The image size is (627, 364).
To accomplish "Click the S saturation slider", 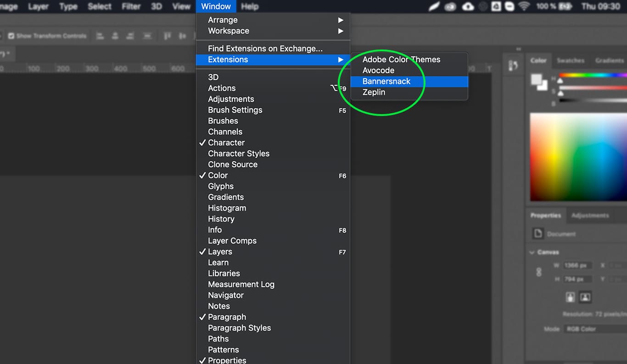I will tap(593, 88).
